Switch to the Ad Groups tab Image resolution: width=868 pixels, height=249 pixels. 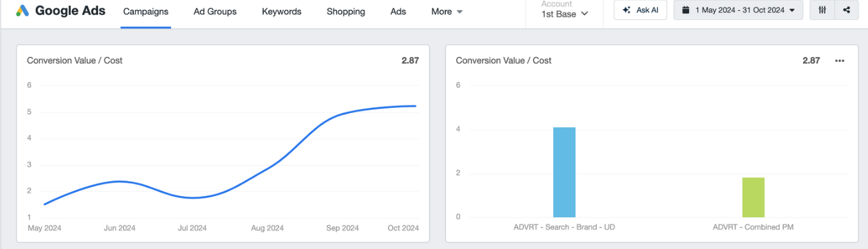[x=215, y=11]
